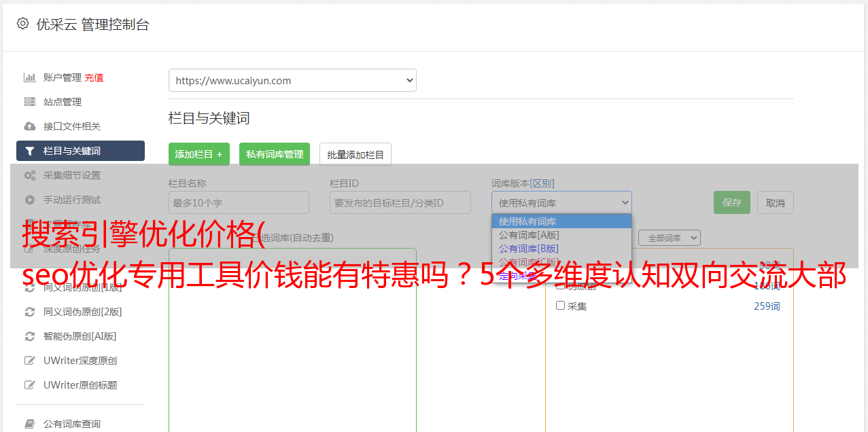This screenshot has height=432, width=868.
Task: Open 私有词库管理 button
Action: [275, 154]
